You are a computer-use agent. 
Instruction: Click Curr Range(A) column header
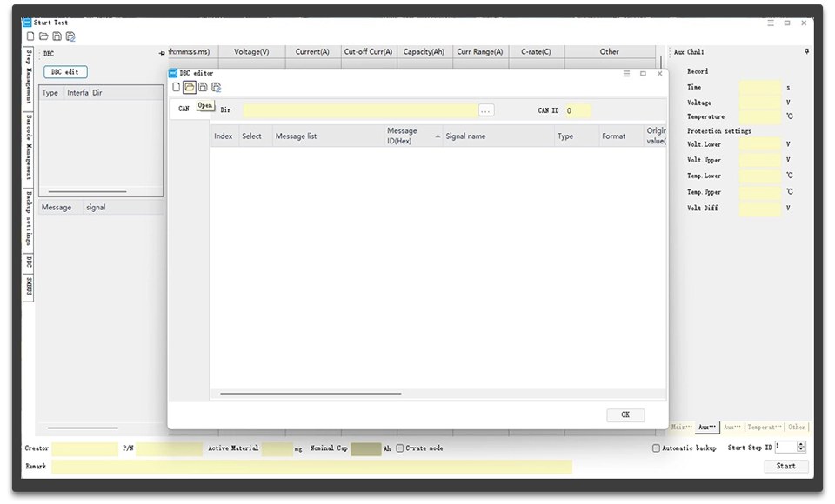(x=480, y=51)
